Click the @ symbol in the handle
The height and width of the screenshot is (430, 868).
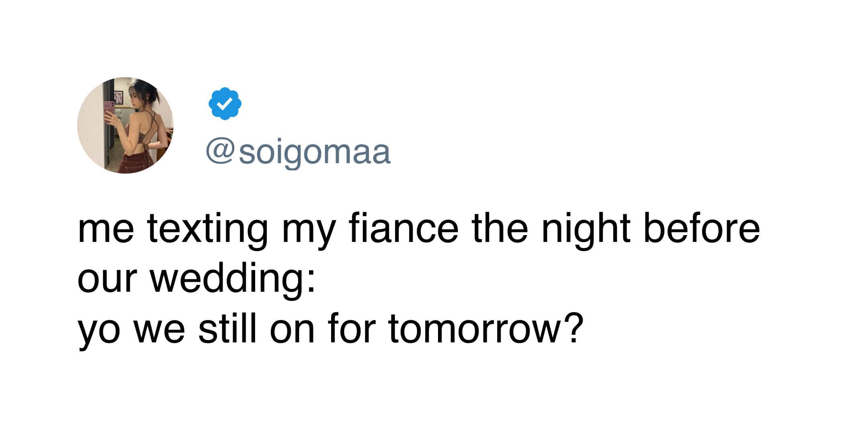221,153
